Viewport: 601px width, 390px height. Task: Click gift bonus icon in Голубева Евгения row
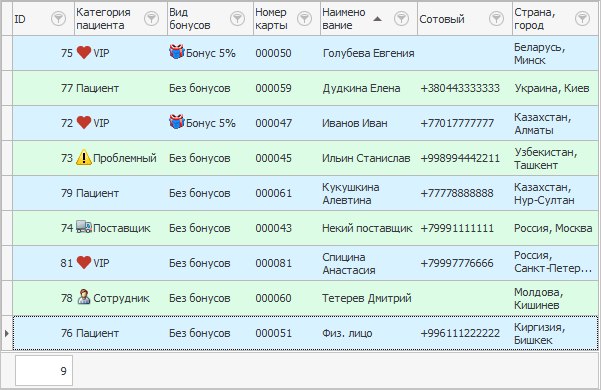pos(177,52)
